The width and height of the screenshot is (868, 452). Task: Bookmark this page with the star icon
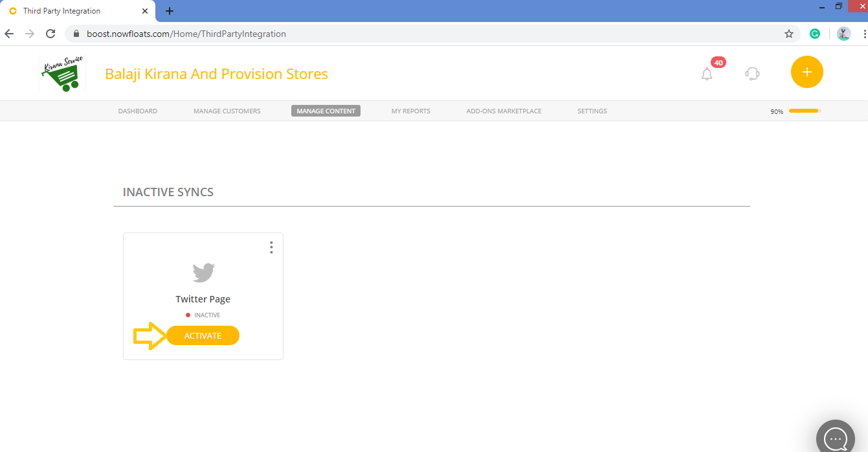[789, 34]
